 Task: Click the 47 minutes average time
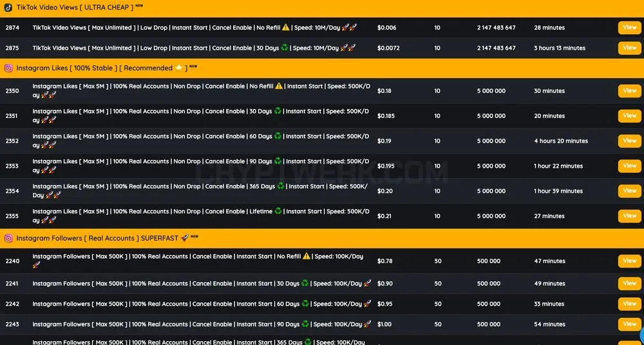tap(549, 261)
